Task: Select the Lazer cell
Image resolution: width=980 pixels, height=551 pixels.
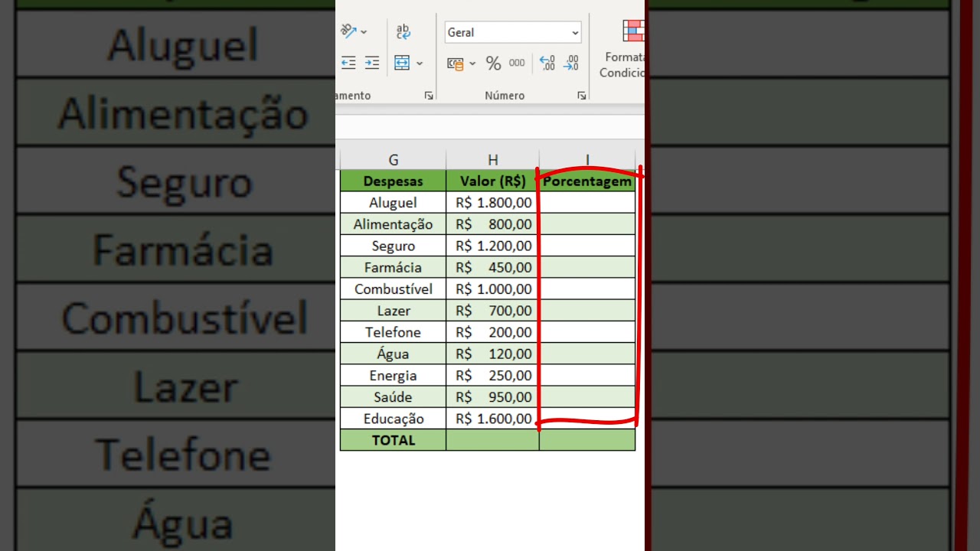Action: click(393, 311)
